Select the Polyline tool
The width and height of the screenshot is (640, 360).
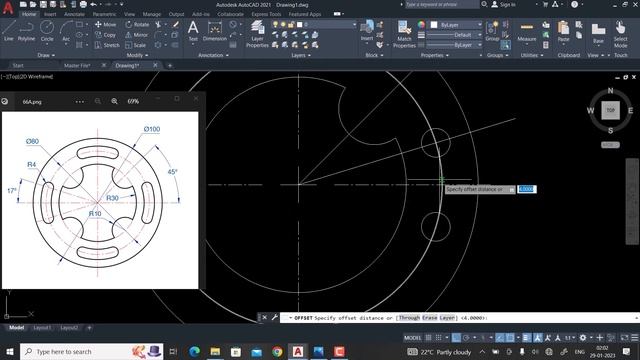click(26, 31)
